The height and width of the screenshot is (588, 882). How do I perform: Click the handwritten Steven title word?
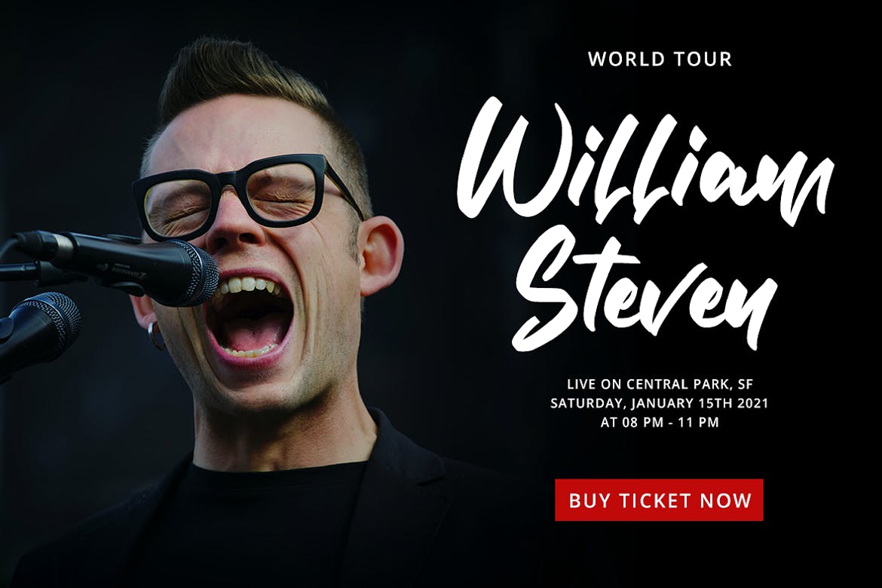pos(644,296)
